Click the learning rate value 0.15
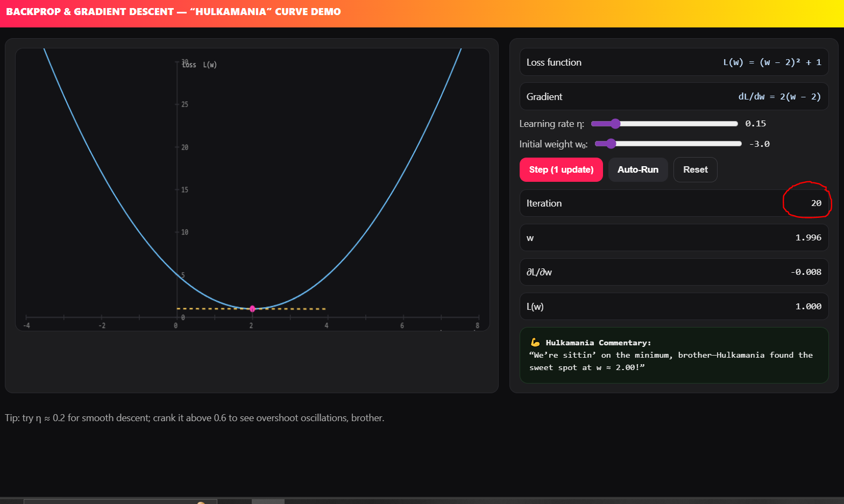Viewport: 844px width, 504px height. [755, 124]
